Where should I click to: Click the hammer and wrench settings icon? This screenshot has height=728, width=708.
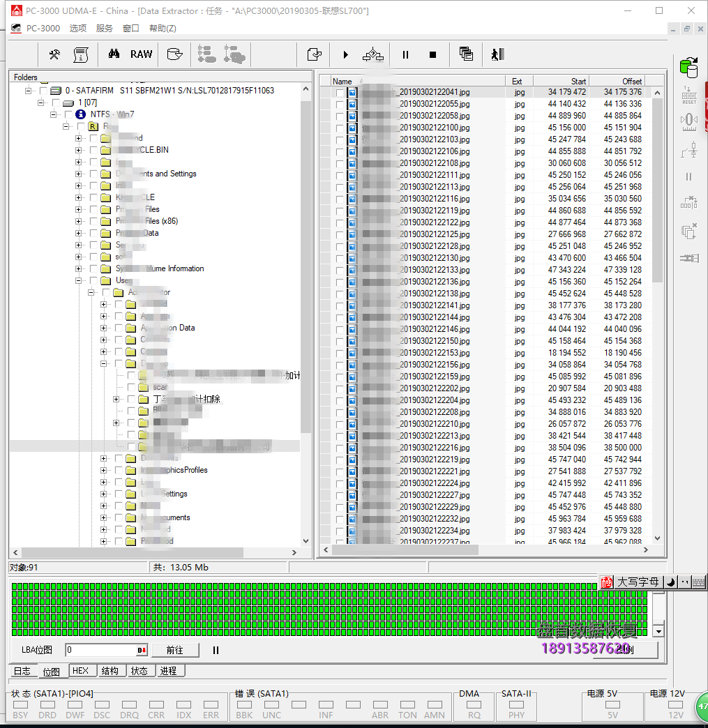pos(54,54)
